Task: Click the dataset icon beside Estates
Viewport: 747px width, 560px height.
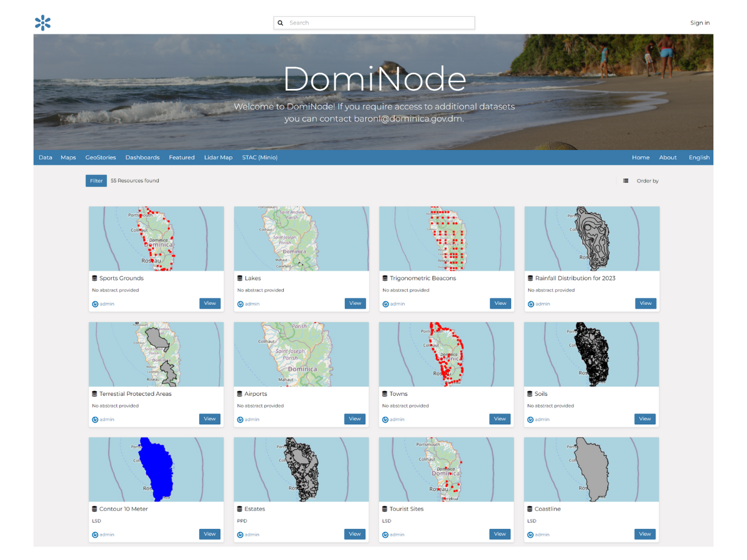Action: click(240, 509)
